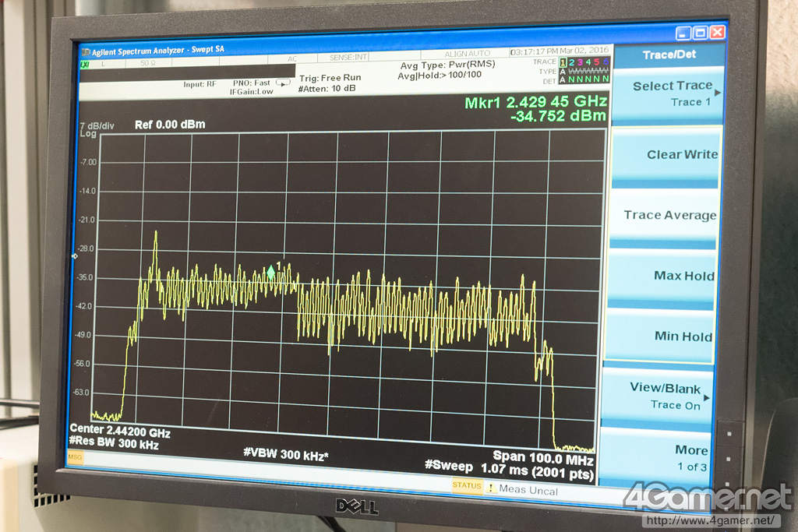Viewport: 798px width, 532px height.
Task: Select trace number 6 indicator
Action: pyautogui.click(x=606, y=62)
